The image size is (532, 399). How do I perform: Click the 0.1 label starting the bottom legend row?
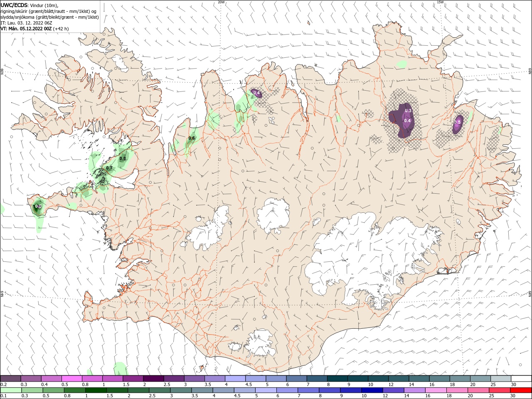[x=3, y=396]
